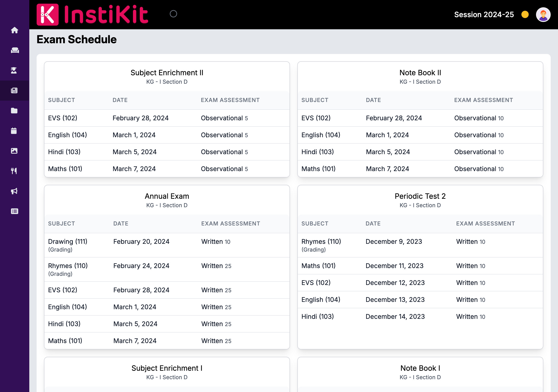Click the couch reception icon in sidebar
This screenshot has height=392, width=558.
pyautogui.click(x=15, y=50)
